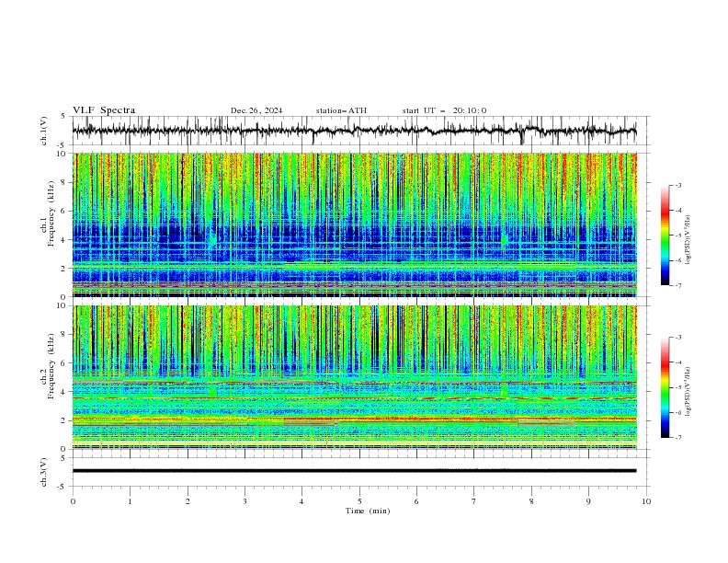Click time axis tick label '1'
Screen dimensions: 728x563
(x=130, y=501)
